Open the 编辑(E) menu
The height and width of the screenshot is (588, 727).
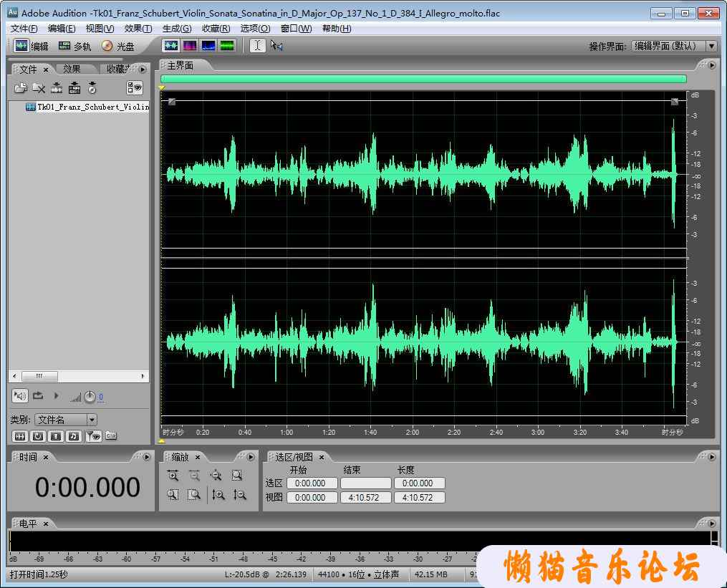click(62, 29)
